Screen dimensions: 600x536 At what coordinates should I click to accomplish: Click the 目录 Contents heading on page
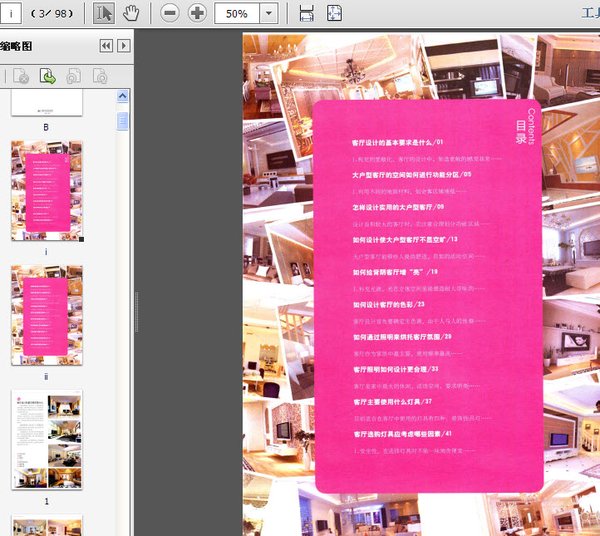(x=527, y=126)
